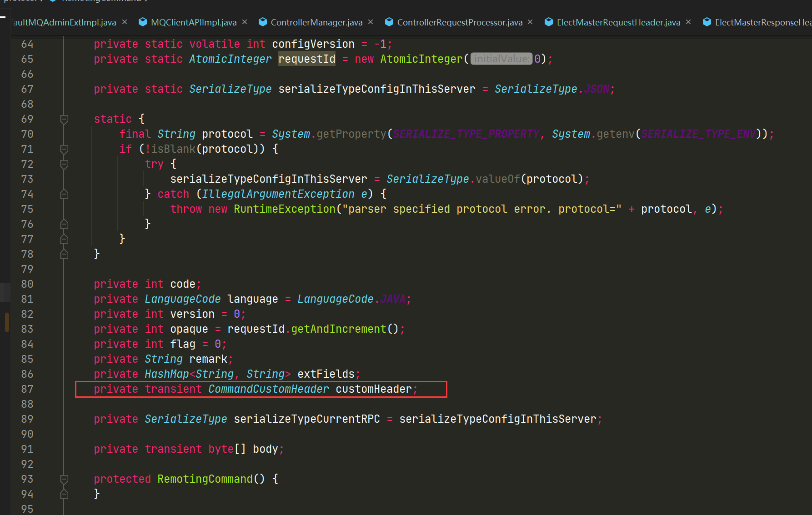The width and height of the screenshot is (812, 515).
Task: Click the ControllerManager.java class file icon
Action: 262,22
